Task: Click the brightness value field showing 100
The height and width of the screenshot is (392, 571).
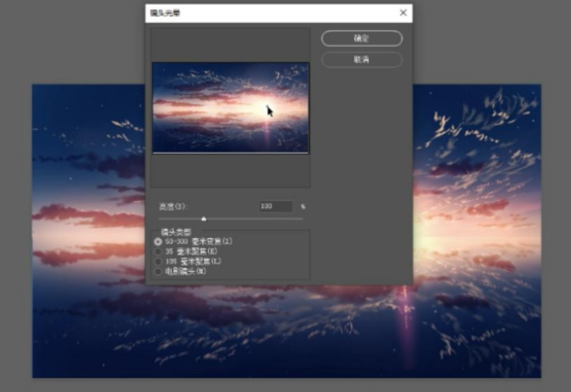Action: coord(276,206)
